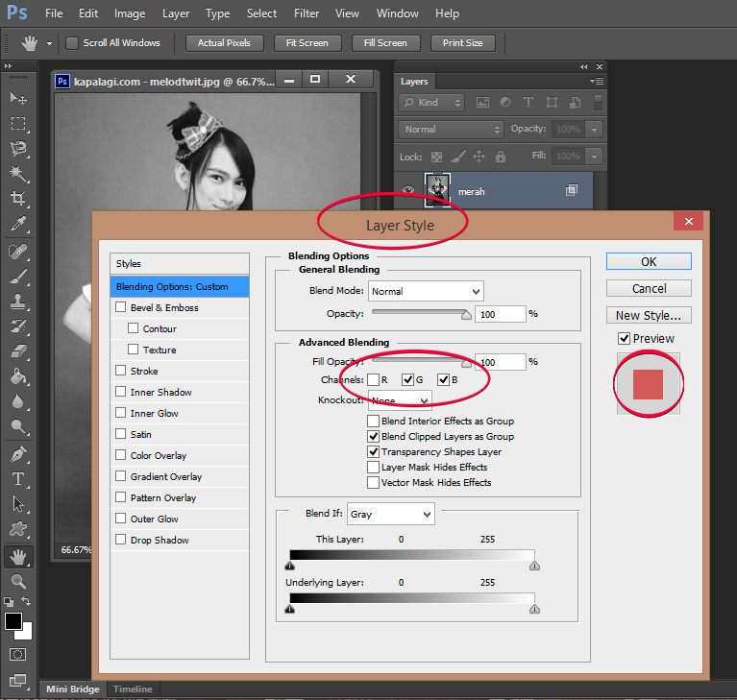Select the Lasso tool
The image size is (737, 700).
18,149
